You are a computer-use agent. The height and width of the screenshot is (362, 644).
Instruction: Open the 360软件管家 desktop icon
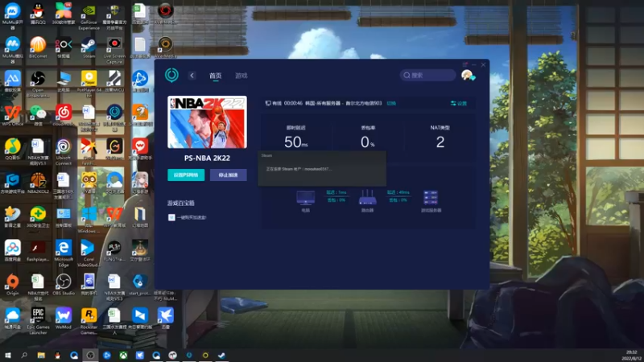(x=64, y=14)
